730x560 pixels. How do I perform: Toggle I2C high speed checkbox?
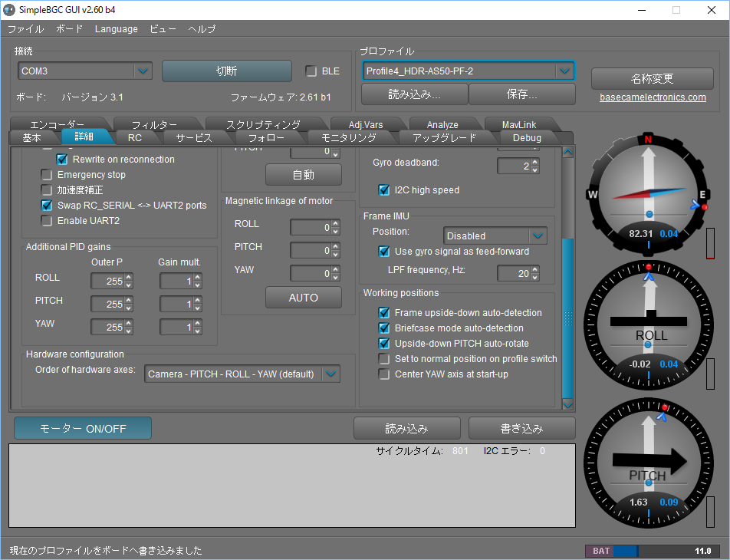pos(384,190)
